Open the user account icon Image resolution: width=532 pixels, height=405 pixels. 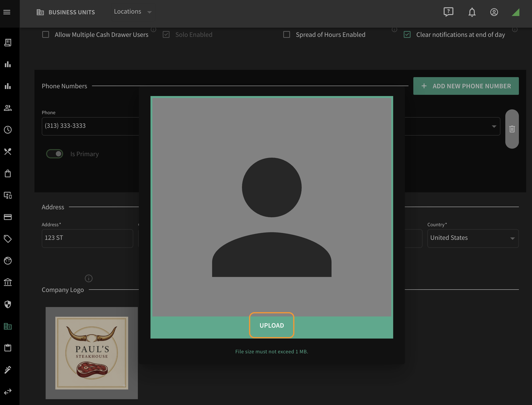coord(494,12)
